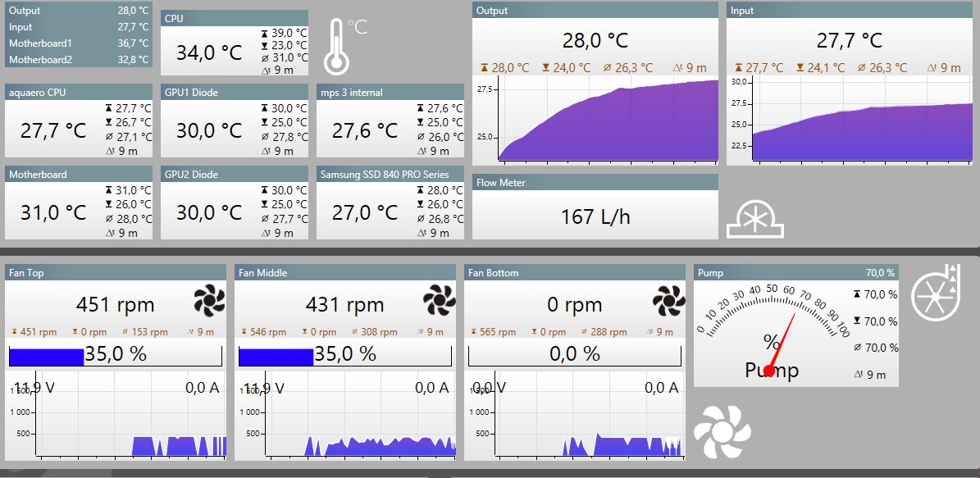The width and height of the screenshot is (980, 478).
Task: Select the CPU temperature panel header
Action: [x=235, y=18]
